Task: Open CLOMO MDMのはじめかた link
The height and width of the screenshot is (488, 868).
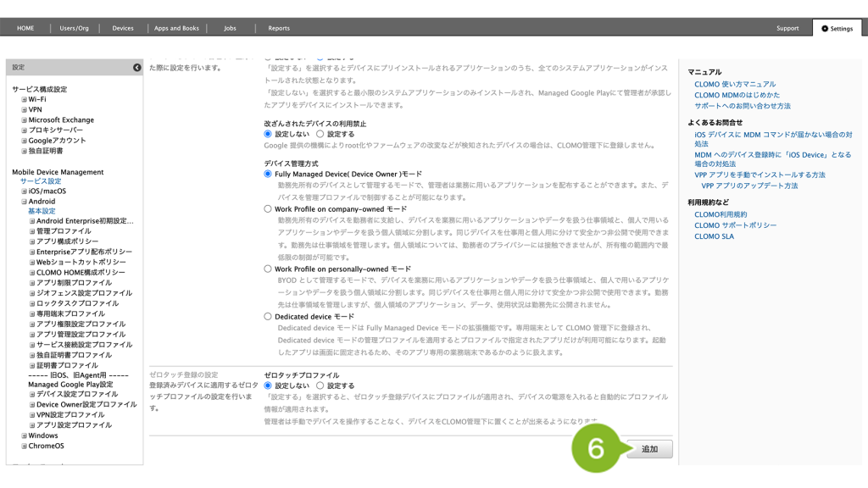Action: point(737,95)
